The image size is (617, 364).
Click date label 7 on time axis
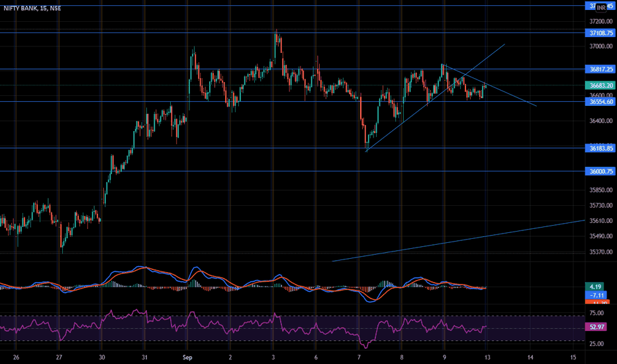359,357
